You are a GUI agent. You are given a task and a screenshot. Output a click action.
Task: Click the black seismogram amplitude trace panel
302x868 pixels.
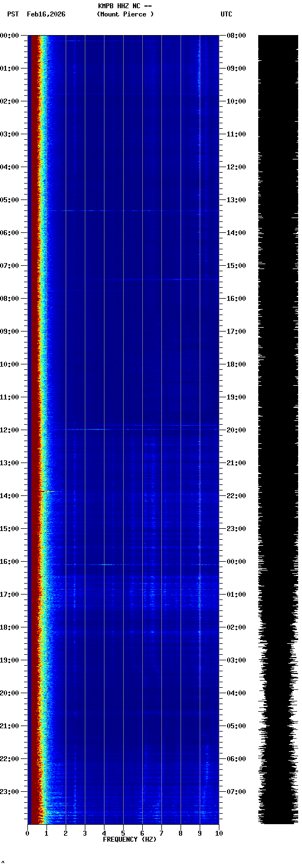pyautogui.click(x=278, y=430)
